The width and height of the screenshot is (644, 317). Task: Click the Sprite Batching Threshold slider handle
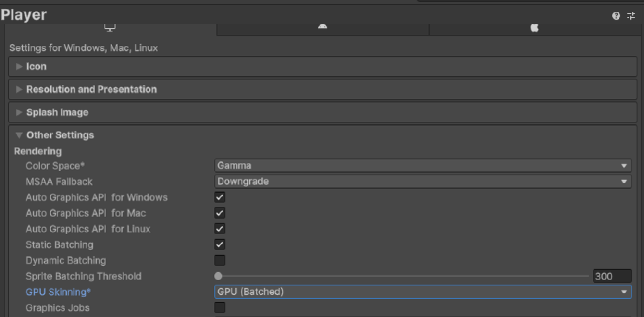click(218, 276)
